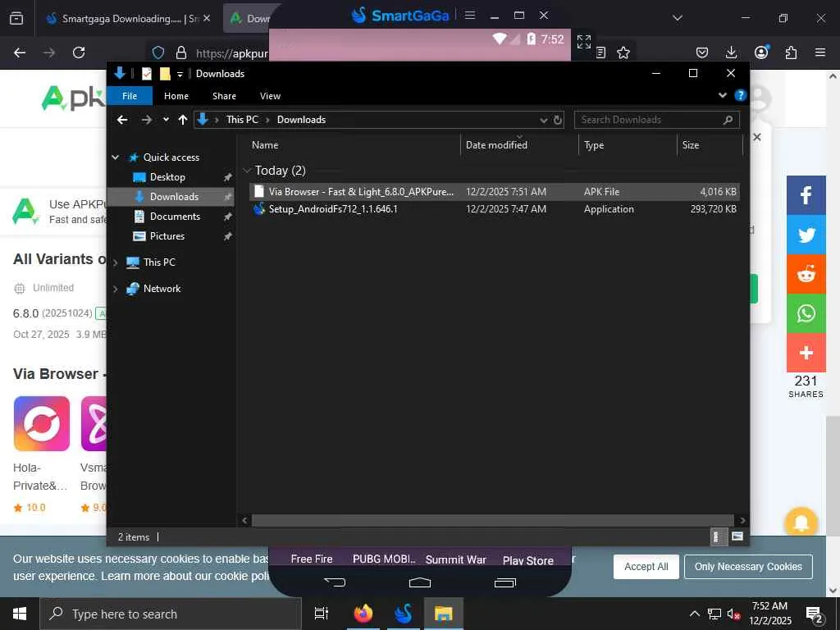Open the SmartGaGa hamburger menu
Screen dimensions: 840x630
(470, 15)
